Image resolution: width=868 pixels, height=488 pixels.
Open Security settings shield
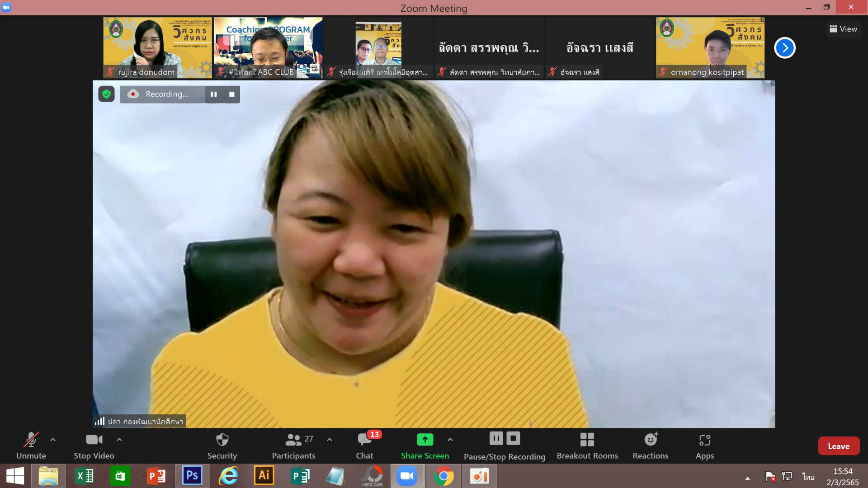coord(222,446)
